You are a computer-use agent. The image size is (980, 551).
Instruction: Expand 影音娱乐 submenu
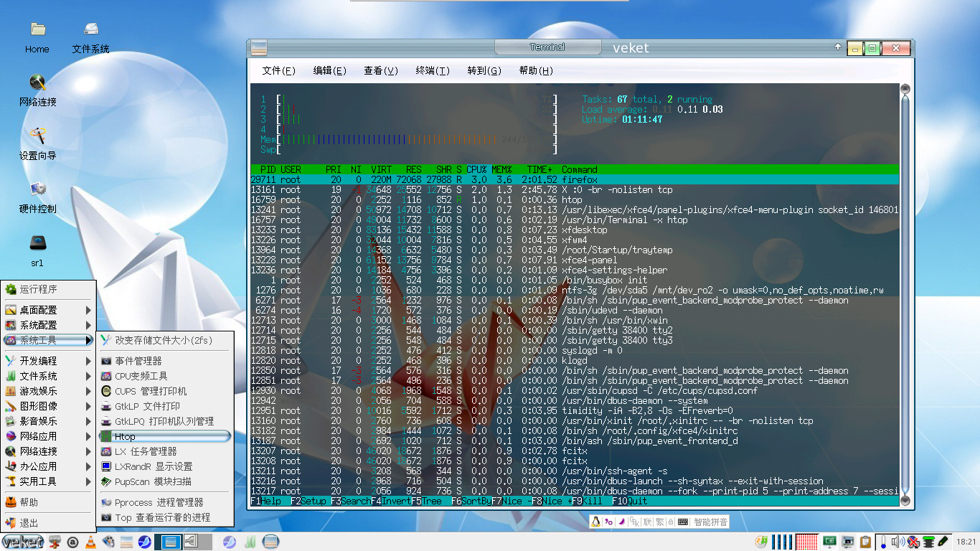[49, 421]
